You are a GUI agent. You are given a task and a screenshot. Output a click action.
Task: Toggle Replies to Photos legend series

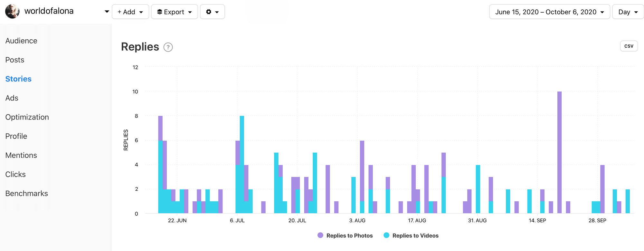[x=349, y=236]
